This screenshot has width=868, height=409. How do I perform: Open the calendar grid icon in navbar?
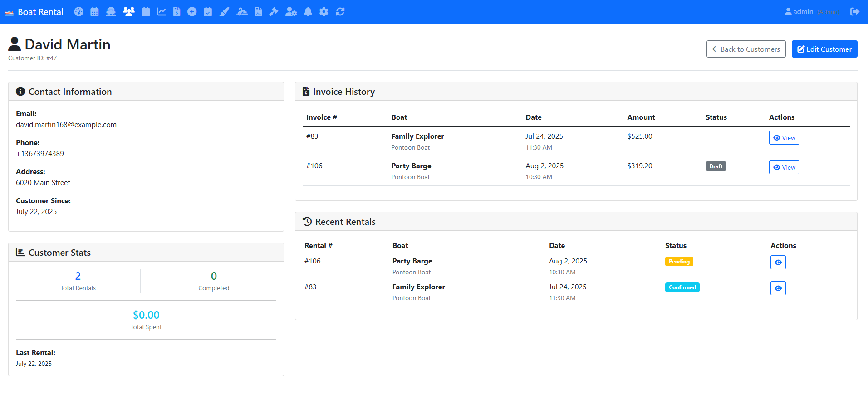pyautogui.click(x=94, y=12)
